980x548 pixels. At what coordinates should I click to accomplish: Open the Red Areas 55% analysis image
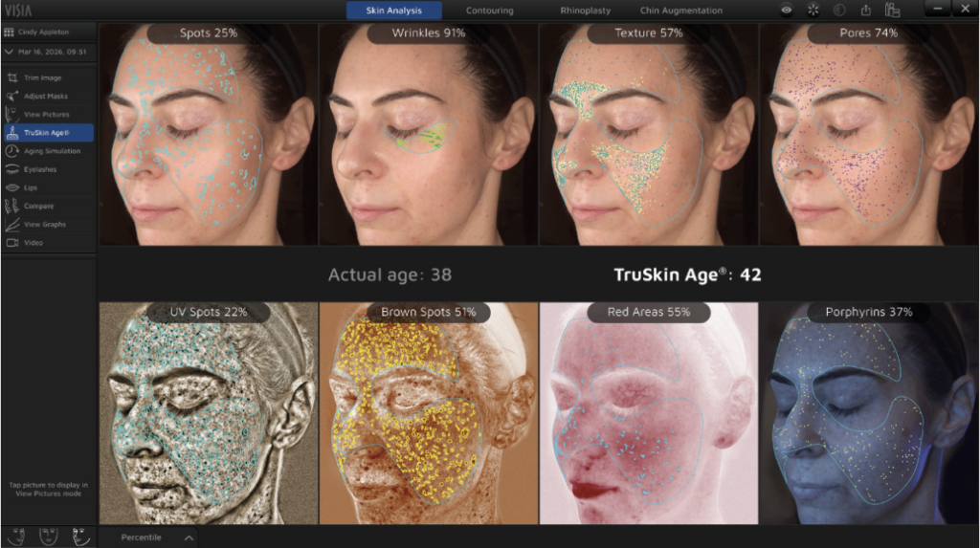pyautogui.click(x=649, y=413)
